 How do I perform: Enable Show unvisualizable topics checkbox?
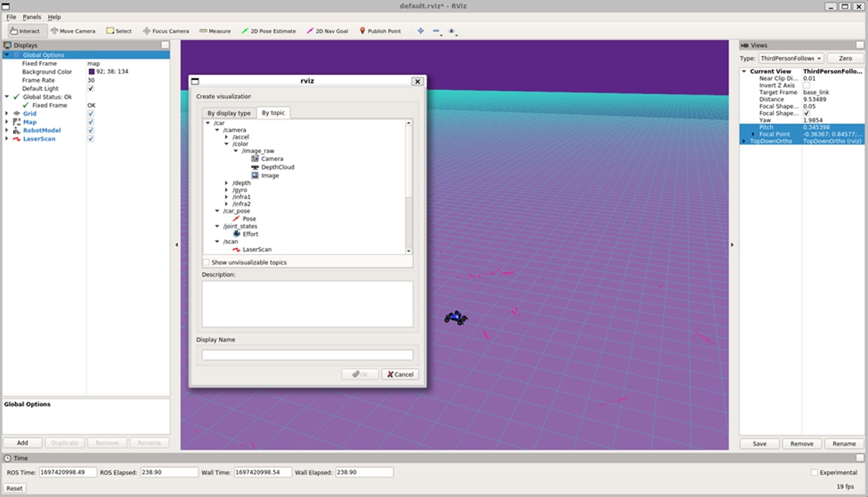click(x=206, y=262)
